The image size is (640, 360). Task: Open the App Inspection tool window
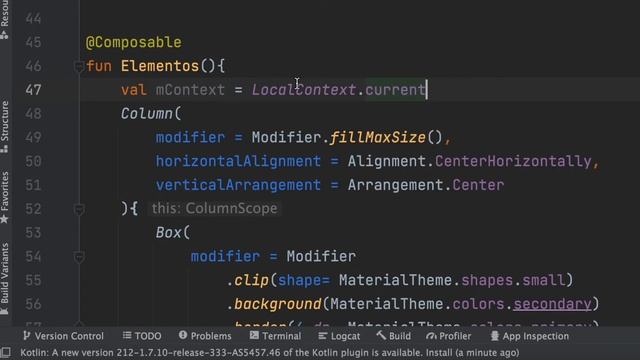tap(530, 336)
